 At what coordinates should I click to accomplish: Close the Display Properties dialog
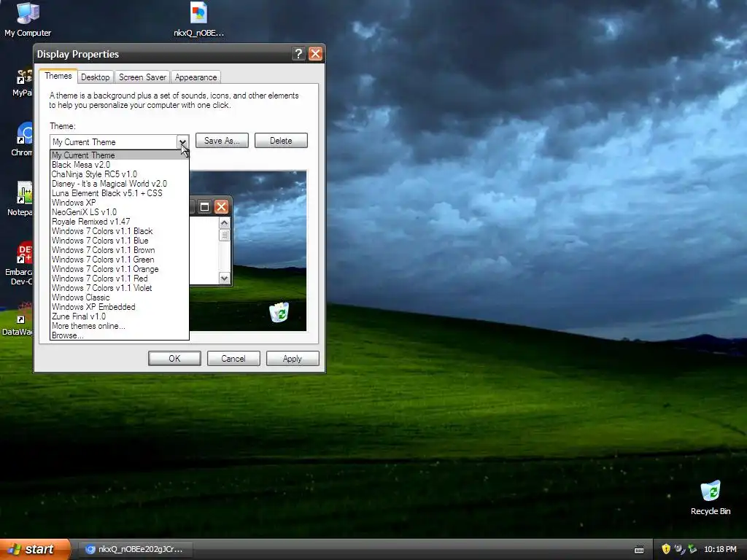(x=315, y=54)
